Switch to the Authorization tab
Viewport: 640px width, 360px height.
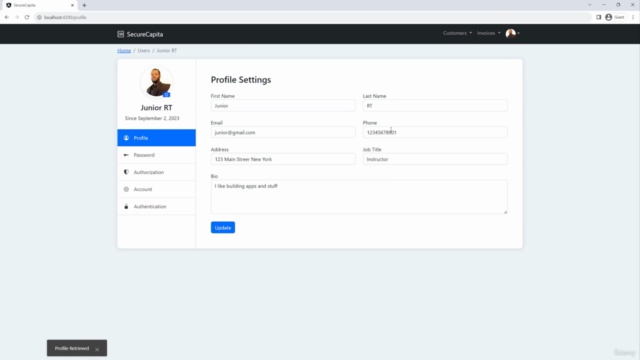pos(156,172)
